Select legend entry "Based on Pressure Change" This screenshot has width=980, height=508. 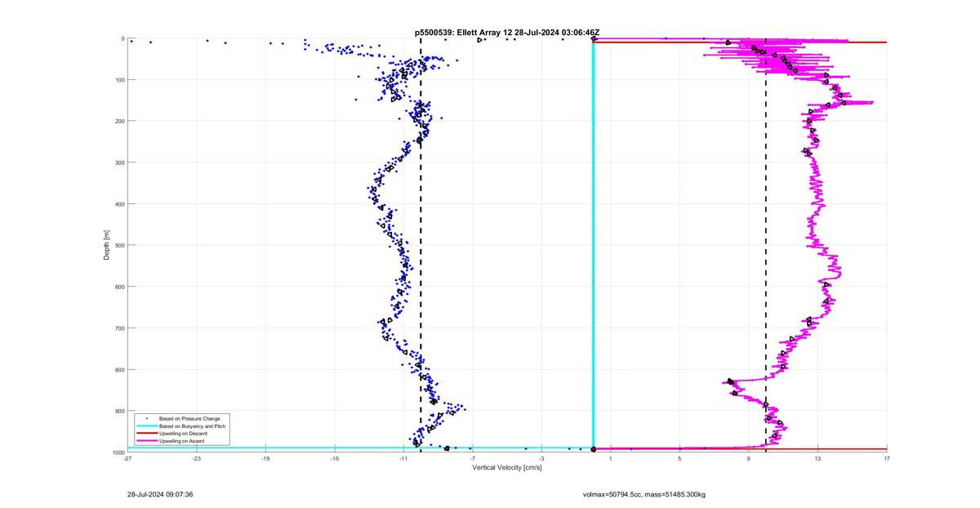click(189, 418)
